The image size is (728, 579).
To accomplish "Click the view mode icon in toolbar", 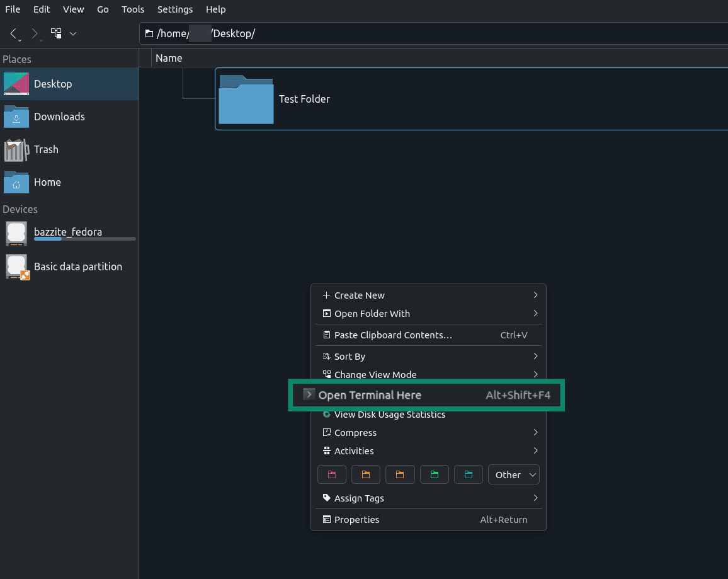I will (x=56, y=33).
